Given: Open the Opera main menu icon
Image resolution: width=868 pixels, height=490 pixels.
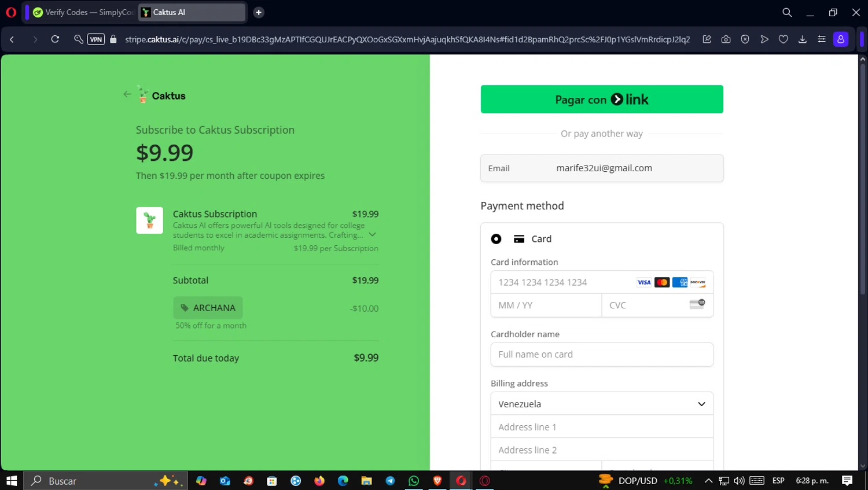Looking at the screenshot, I should click(x=10, y=12).
